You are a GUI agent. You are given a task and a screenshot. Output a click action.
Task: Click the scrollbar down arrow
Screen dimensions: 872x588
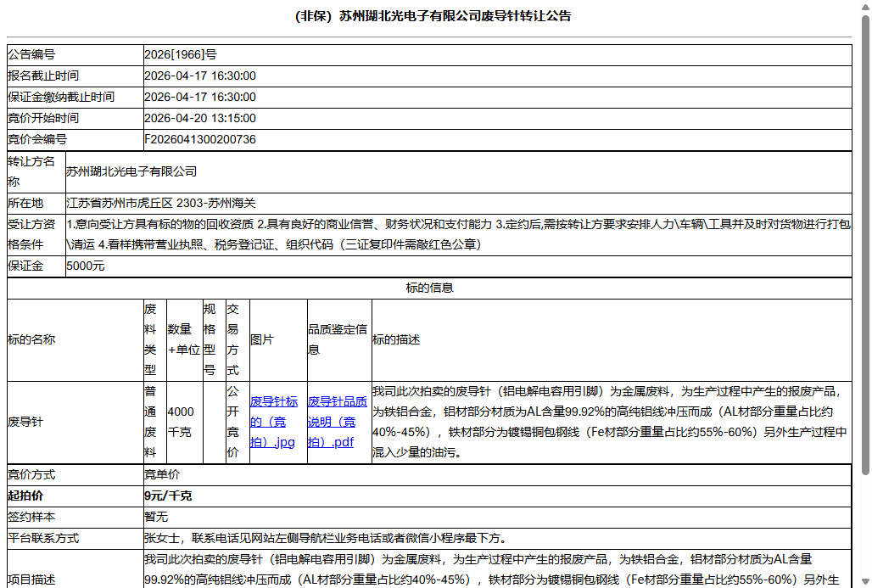(x=865, y=582)
